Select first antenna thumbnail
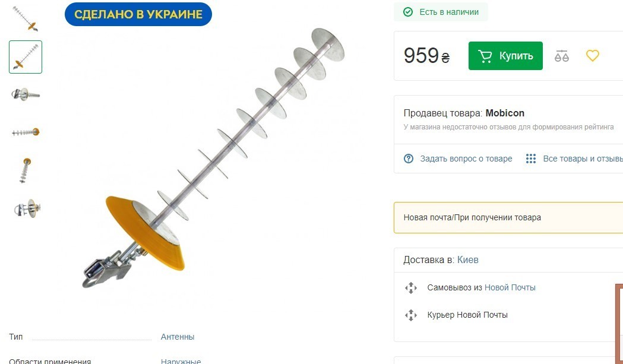 pyautogui.click(x=26, y=18)
